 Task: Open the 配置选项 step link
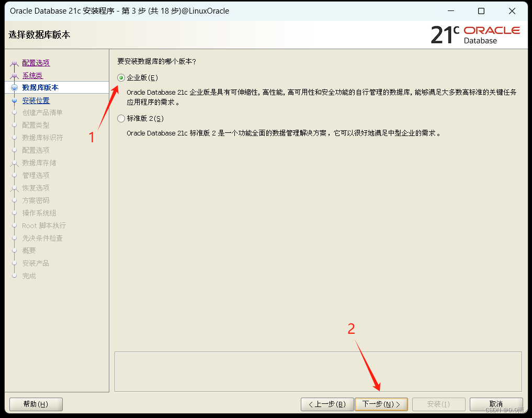click(35, 62)
